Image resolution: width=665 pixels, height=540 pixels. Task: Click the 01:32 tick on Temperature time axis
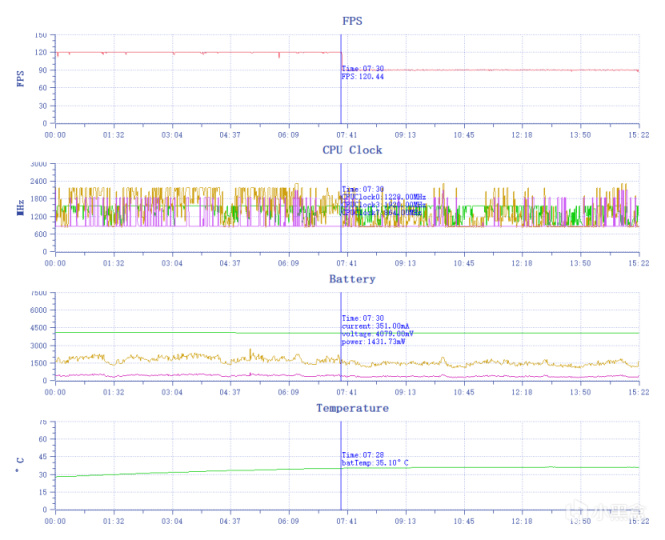point(114,521)
